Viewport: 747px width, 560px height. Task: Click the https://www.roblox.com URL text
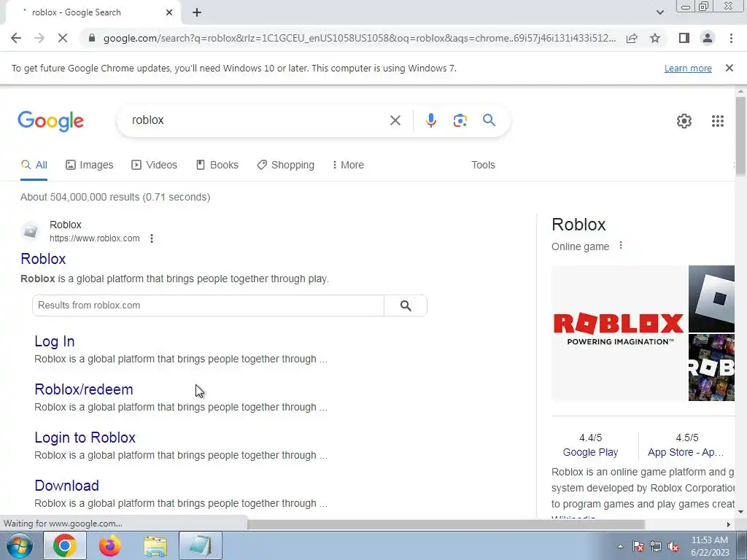[95, 238]
